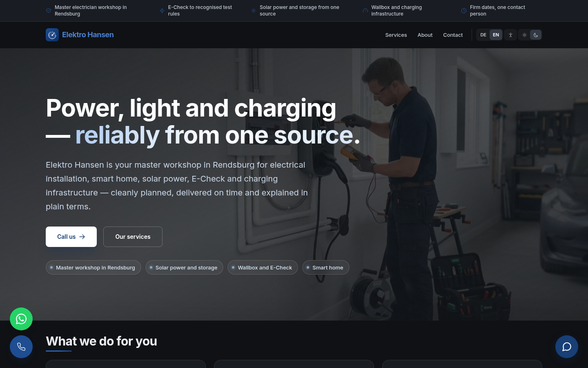Click the clock icon beside Firm dates

(x=464, y=11)
